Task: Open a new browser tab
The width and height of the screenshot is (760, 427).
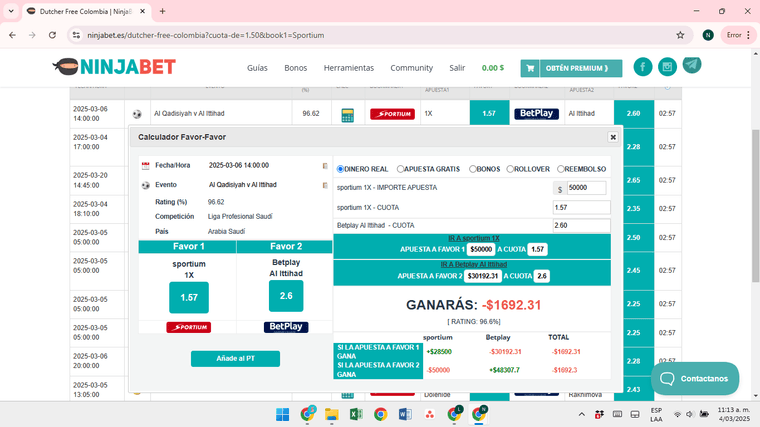Action: pos(162,11)
